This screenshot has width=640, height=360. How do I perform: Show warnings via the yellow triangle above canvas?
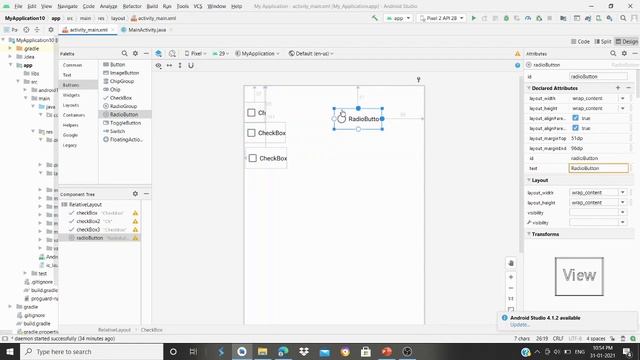[x=518, y=54]
